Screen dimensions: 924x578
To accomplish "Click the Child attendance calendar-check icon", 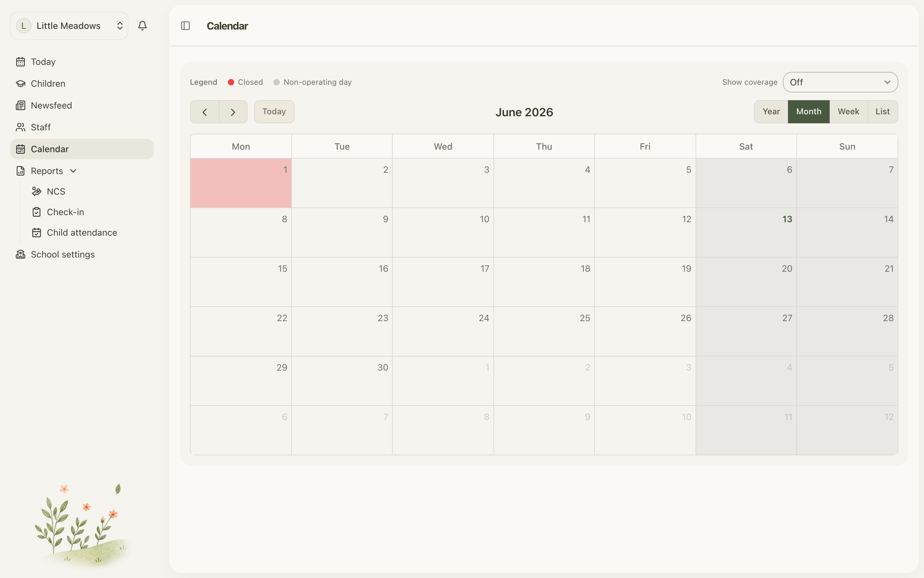I will click(x=37, y=232).
